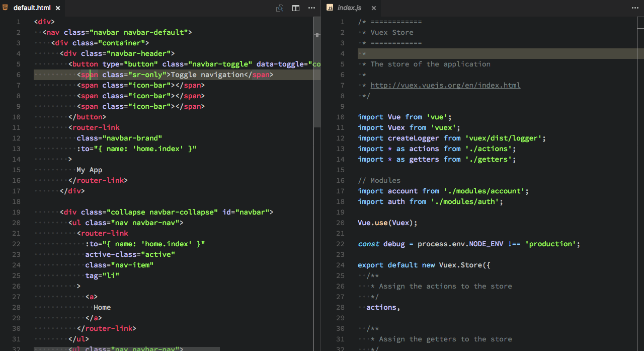Screen dimensions: 644x351
Task: Switch to the default.html tab
Action: (33, 8)
